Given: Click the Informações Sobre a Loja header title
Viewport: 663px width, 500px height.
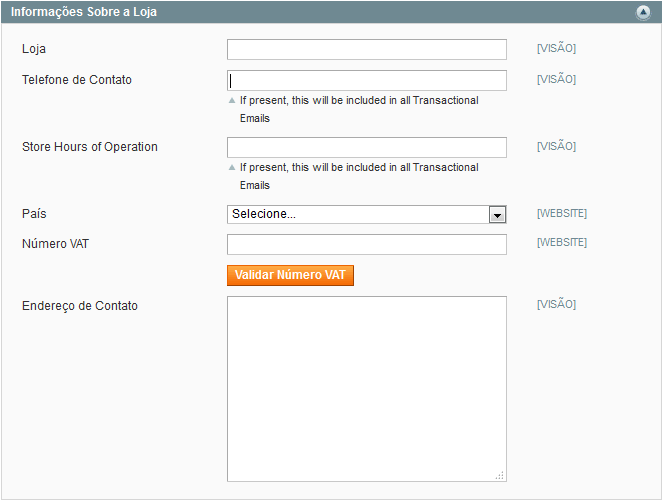Looking at the screenshot, I should click(x=84, y=12).
